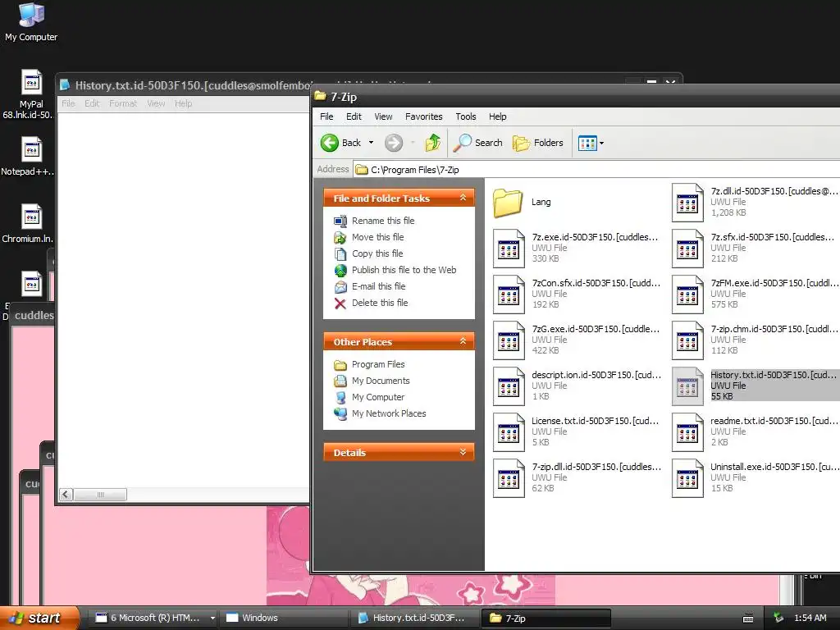Switch to Windows taskbar button
The image size is (840, 630).
point(284,618)
